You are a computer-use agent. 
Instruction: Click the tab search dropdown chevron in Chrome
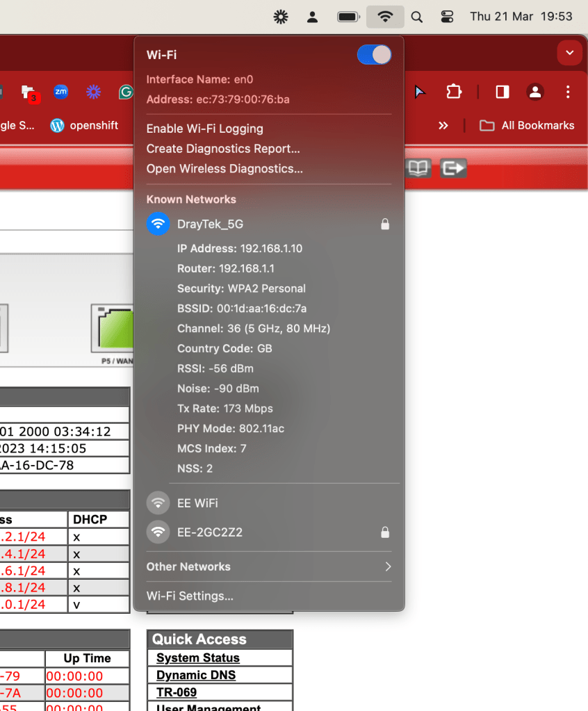[569, 53]
